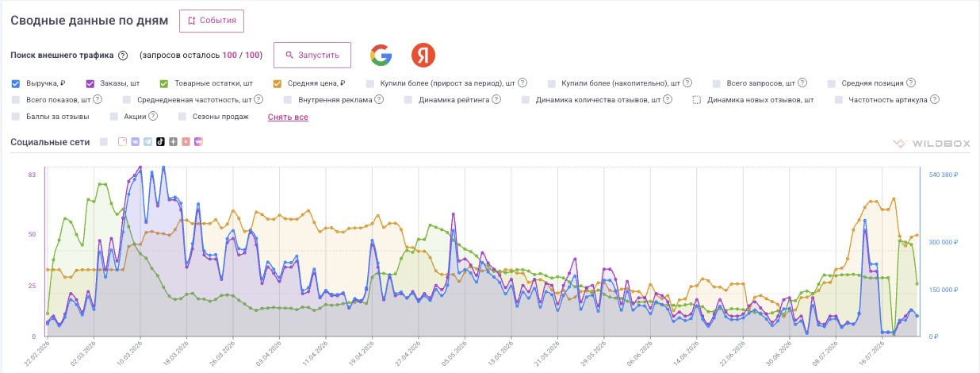Enable the Среднедневная частотность checkbox

127,100
